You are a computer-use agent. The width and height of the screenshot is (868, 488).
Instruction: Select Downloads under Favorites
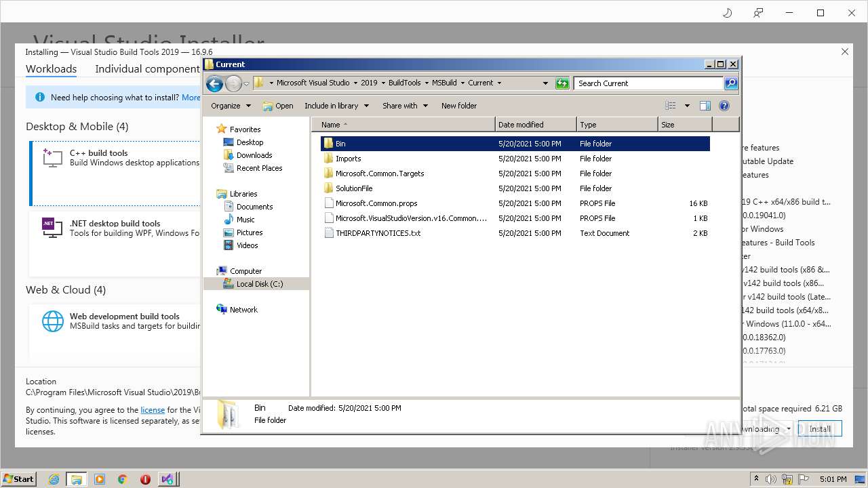click(x=254, y=155)
